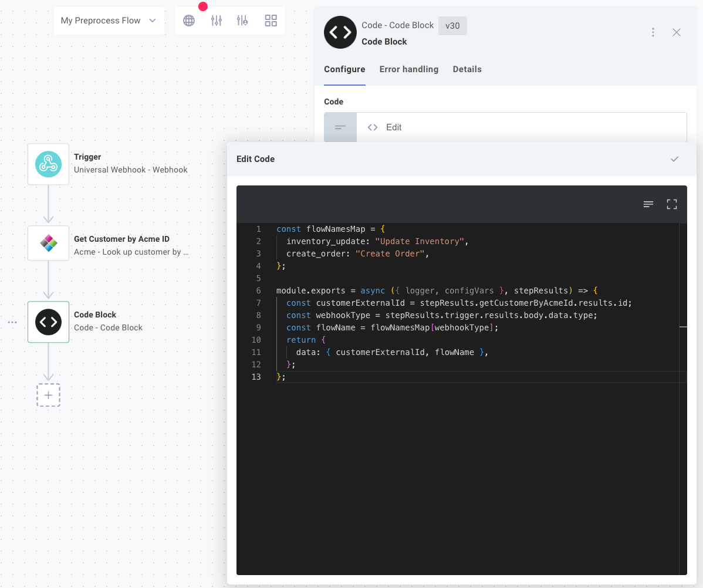The height and width of the screenshot is (588, 703).
Task: Open the globe/endpoint configuration icon
Action: click(188, 19)
